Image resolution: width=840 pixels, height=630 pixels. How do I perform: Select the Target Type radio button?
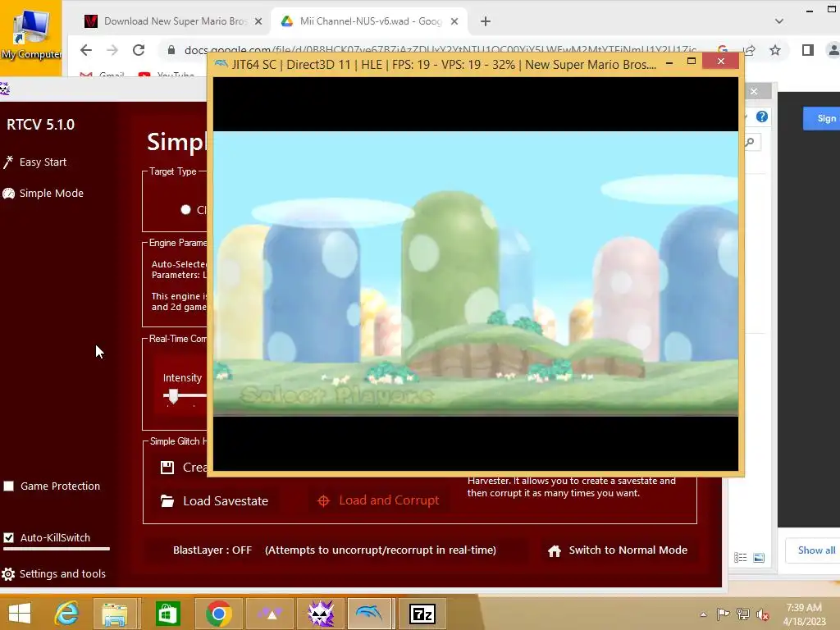185,209
